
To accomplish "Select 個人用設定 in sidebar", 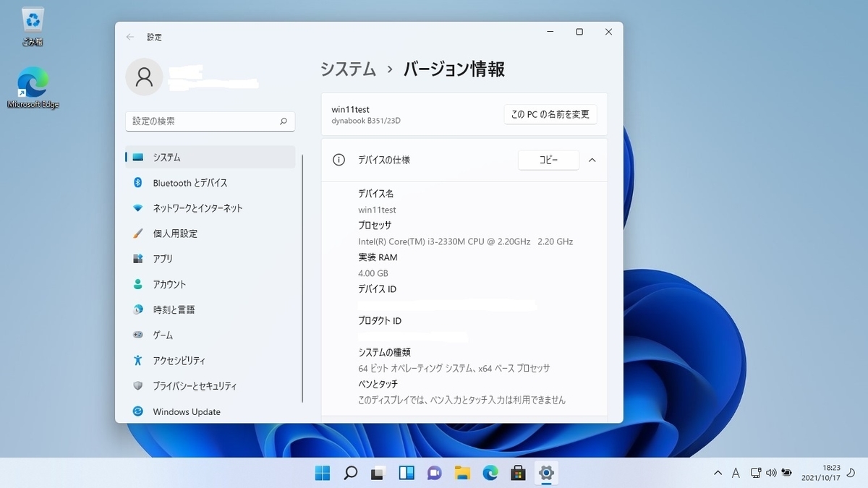I will tap(210, 234).
